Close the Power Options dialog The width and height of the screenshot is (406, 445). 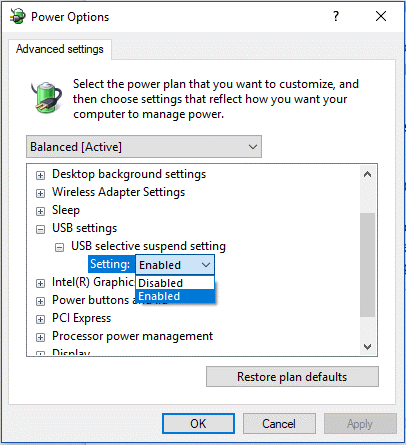[x=381, y=16]
